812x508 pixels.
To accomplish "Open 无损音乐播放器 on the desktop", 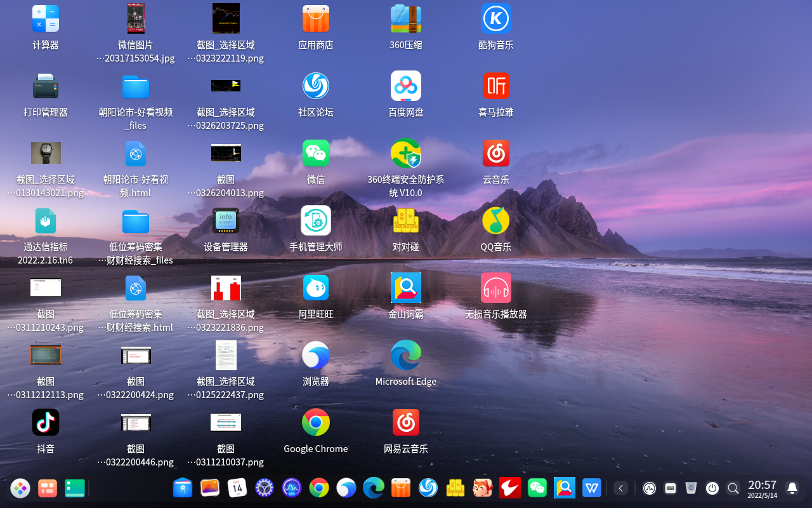I will [x=496, y=288].
